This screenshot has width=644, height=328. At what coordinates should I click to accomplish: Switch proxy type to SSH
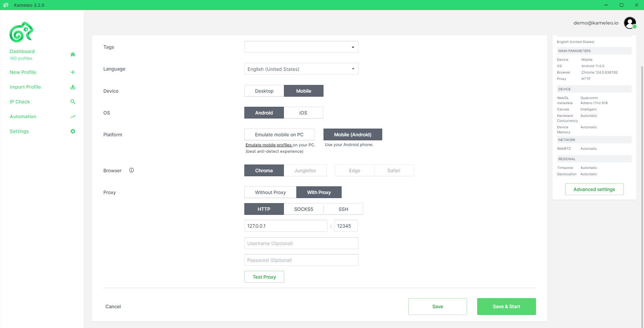pos(343,209)
